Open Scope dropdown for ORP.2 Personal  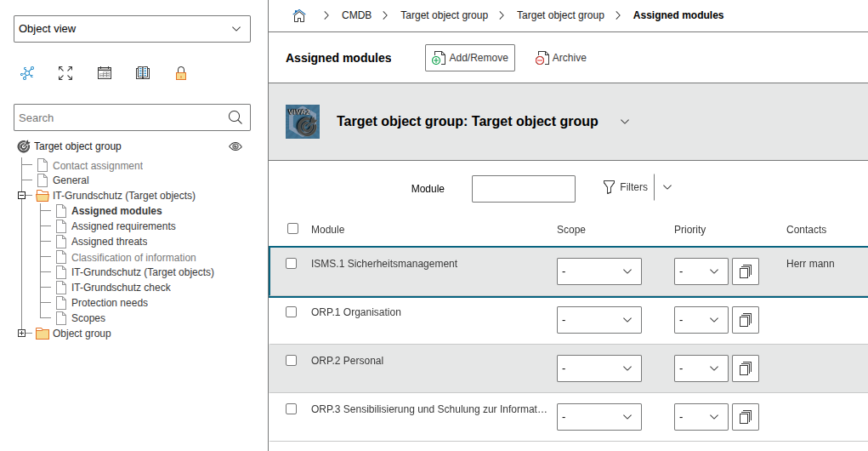[599, 368]
